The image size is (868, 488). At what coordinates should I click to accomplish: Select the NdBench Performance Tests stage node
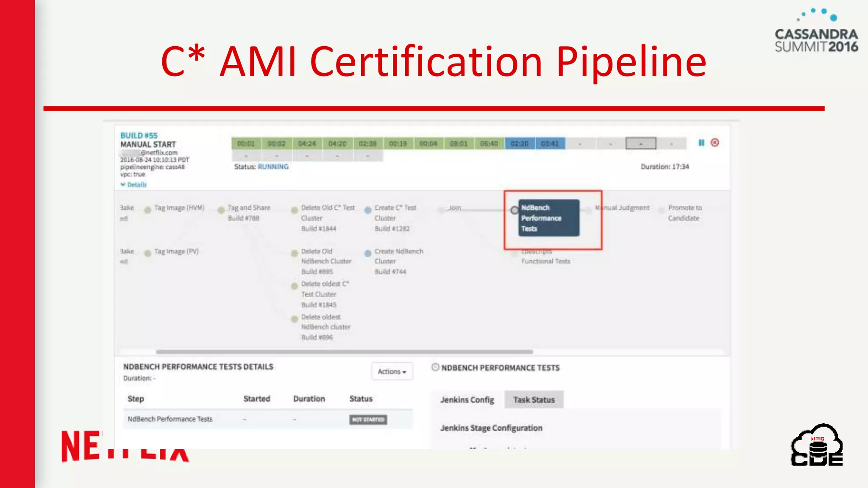click(x=548, y=218)
